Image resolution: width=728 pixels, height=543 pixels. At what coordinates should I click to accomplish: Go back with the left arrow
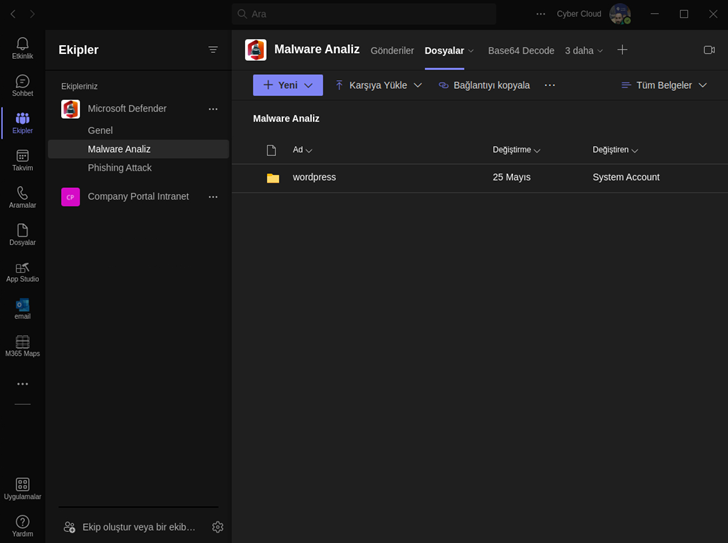[x=13, y=14]
